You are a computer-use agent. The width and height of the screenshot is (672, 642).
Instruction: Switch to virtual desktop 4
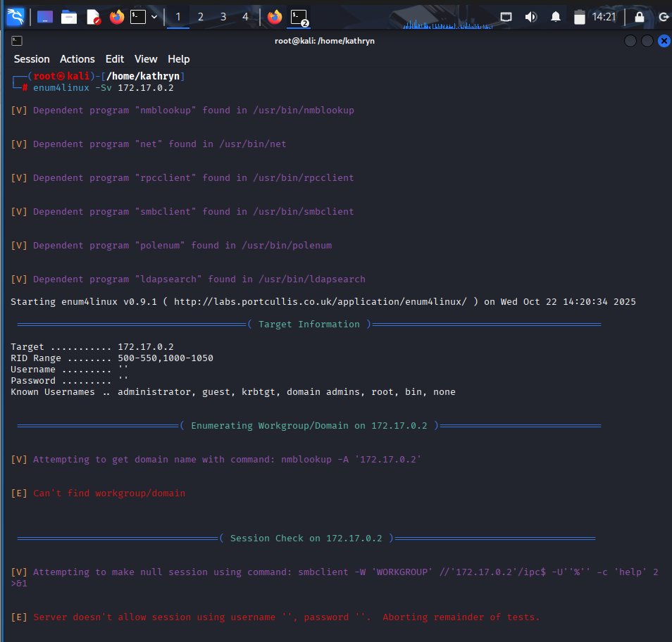tap(244, 16)
